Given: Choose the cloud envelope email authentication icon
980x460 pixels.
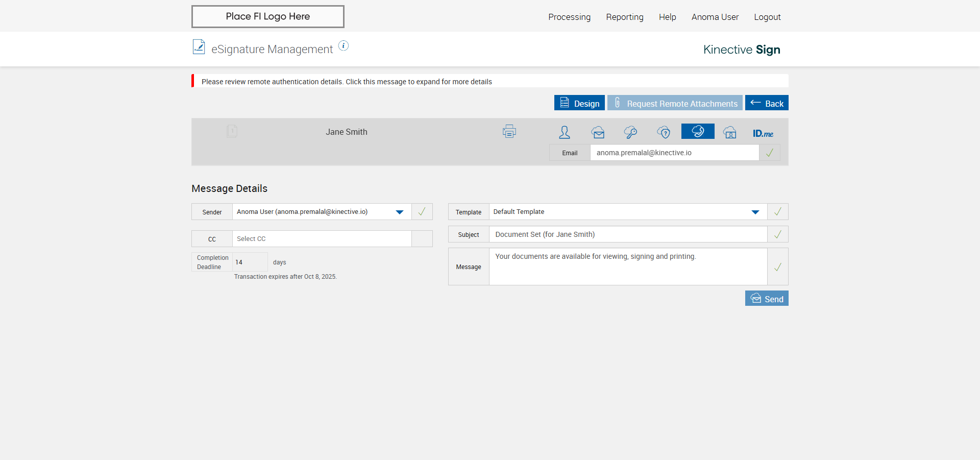Looking at the screenshot, I should click(598, 132).
